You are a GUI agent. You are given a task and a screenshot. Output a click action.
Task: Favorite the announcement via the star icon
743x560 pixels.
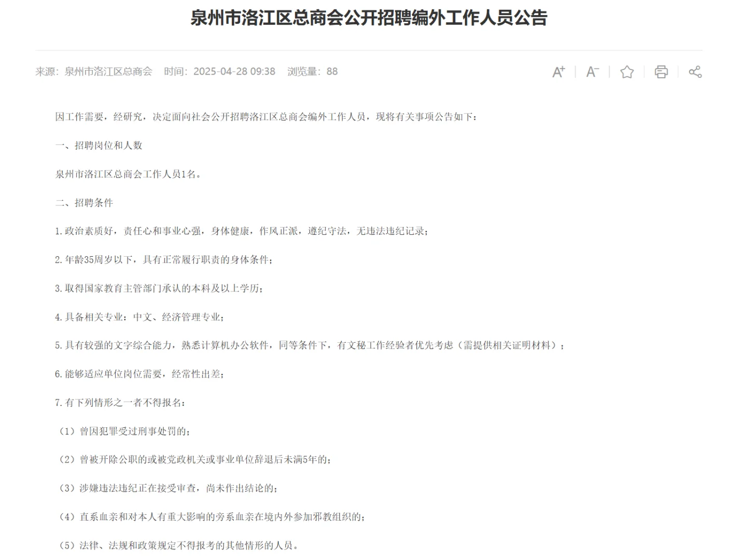[627, 72]
